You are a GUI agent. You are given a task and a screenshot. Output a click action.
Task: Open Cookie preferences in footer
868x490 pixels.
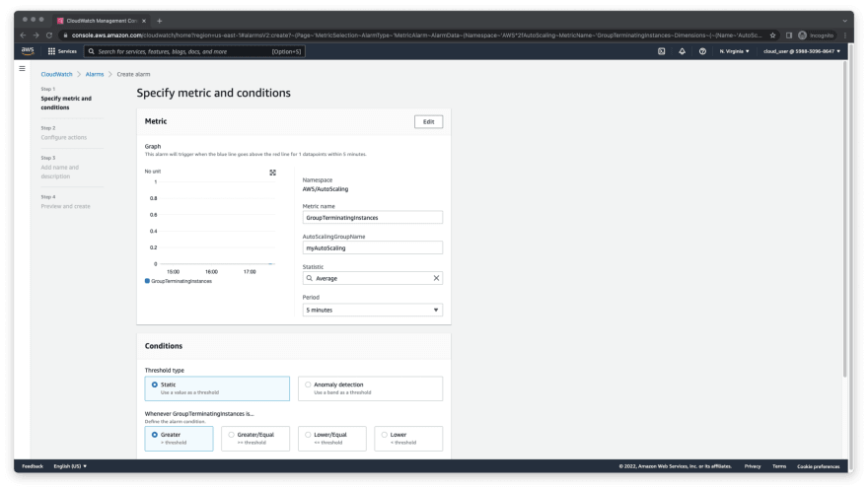(x=818, y=466)
